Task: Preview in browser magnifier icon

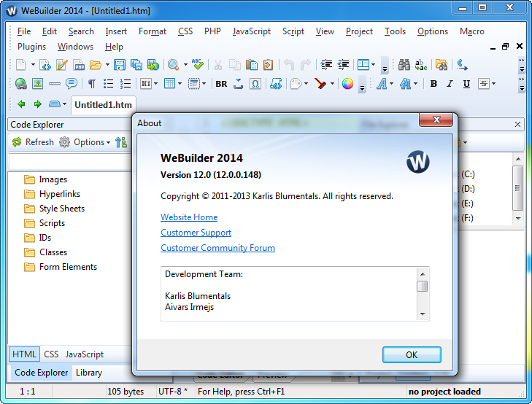Action: [174, 64]
